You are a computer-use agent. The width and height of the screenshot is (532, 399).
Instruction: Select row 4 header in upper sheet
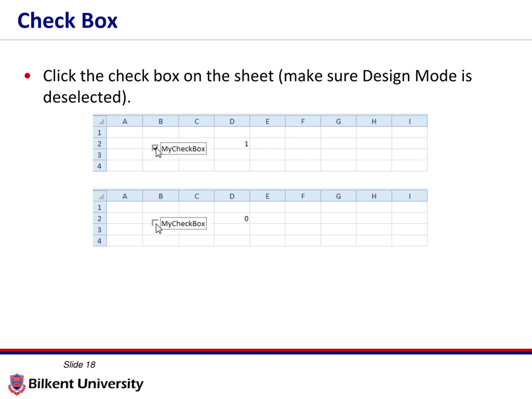(100, 166)
